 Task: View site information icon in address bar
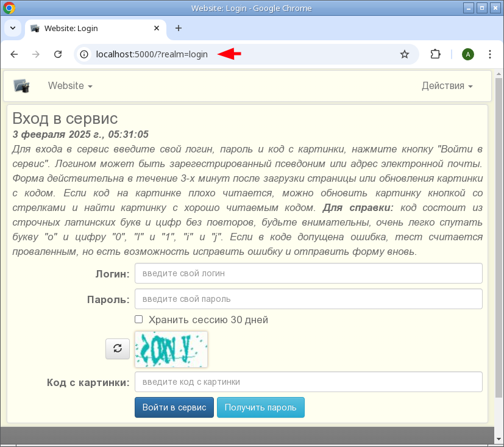(84, 54)
